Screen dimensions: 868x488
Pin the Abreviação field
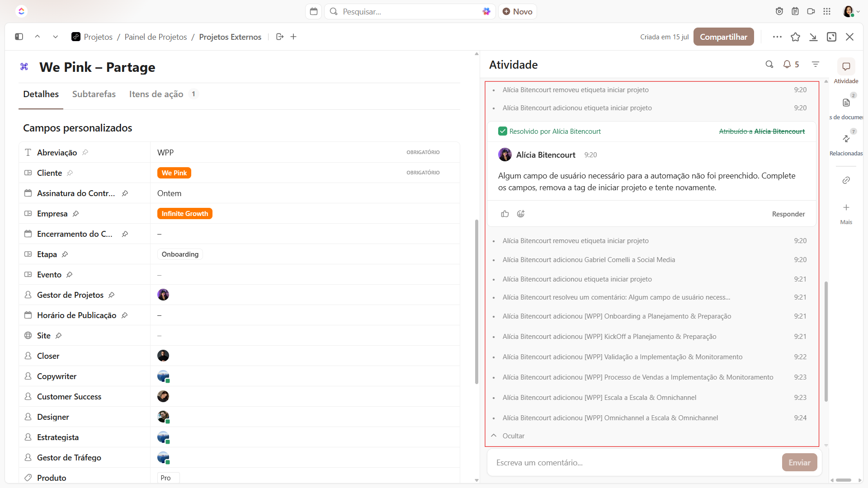click(85, 152)
